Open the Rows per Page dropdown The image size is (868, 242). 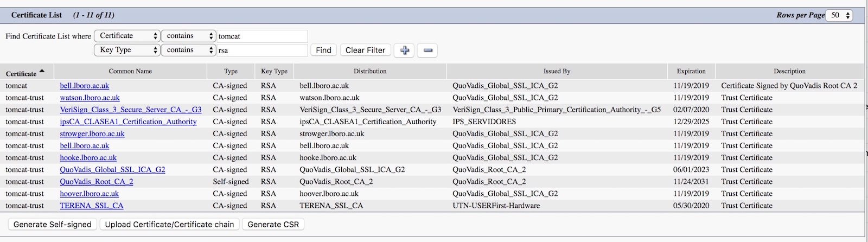(x=839, y=15)
